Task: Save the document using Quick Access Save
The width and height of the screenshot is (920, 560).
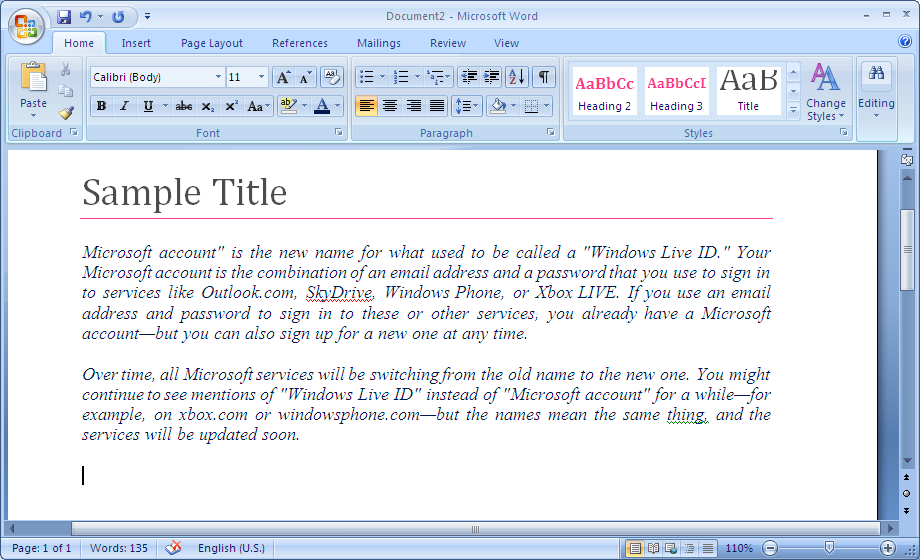Action: (64, 16)
